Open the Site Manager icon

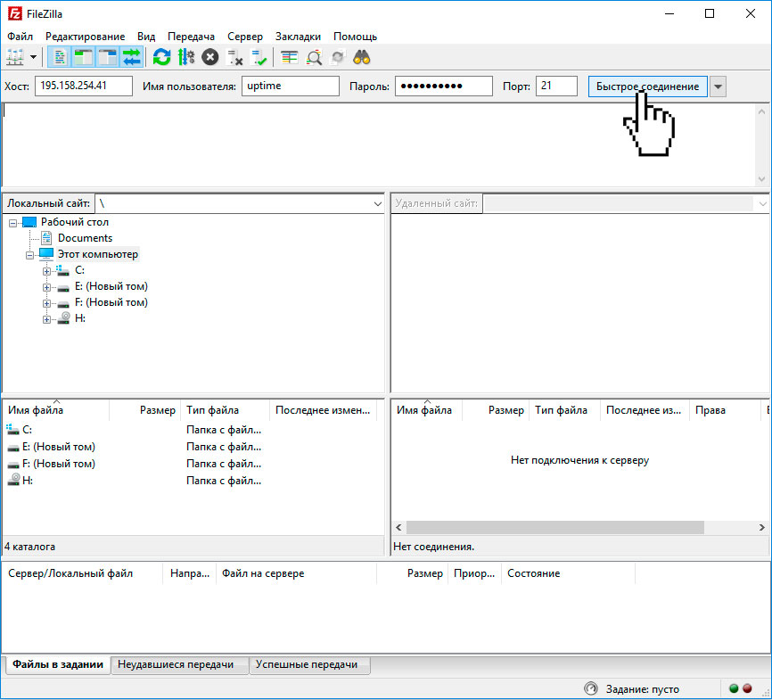click(15, 58)
